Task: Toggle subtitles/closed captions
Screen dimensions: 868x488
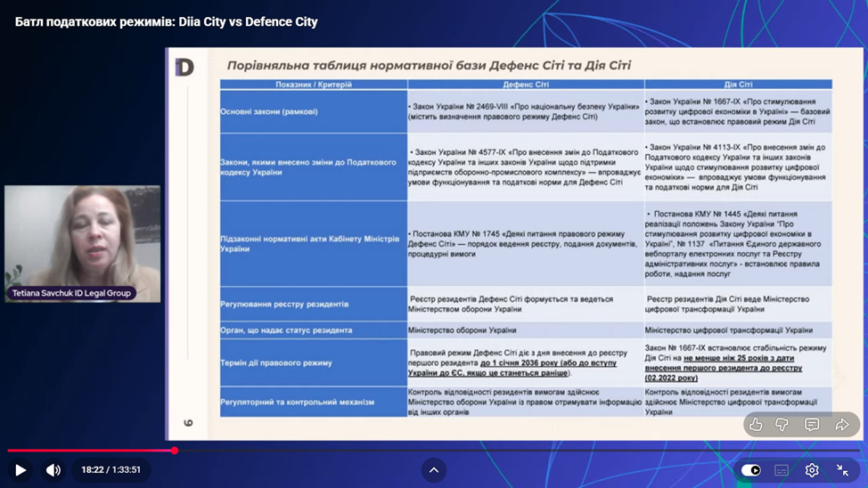Action: click(782, 470)
